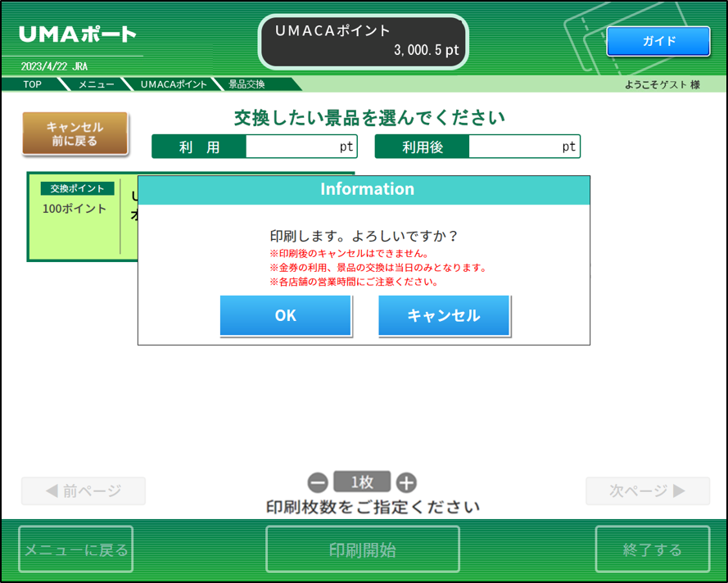
Task: Start printing with 印刷開始 button
Action: [363, 549]
